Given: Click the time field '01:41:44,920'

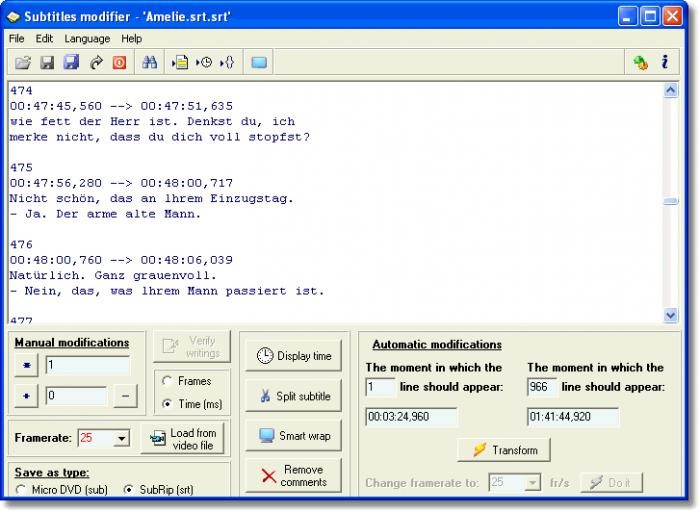Looking at the screenshot, I should (x=573, y=417).
